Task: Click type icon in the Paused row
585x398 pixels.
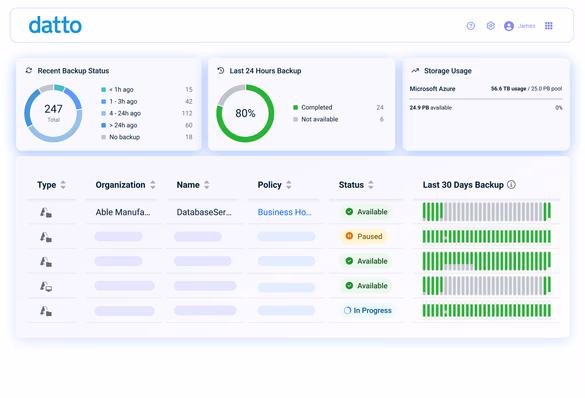Action: tap(46, 237)
